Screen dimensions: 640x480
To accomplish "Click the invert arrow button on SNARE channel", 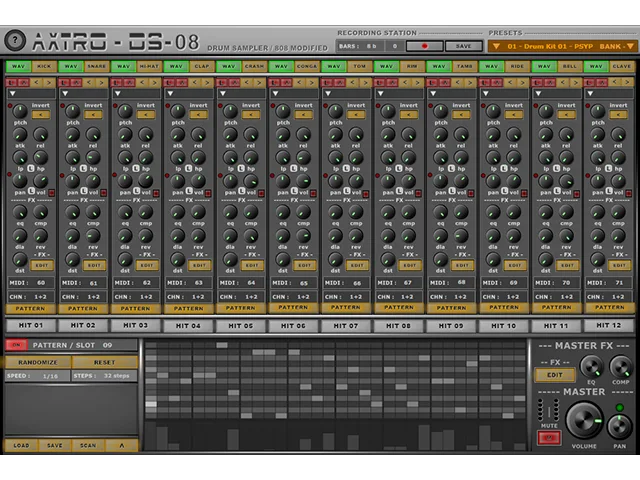I will point(93,115).
